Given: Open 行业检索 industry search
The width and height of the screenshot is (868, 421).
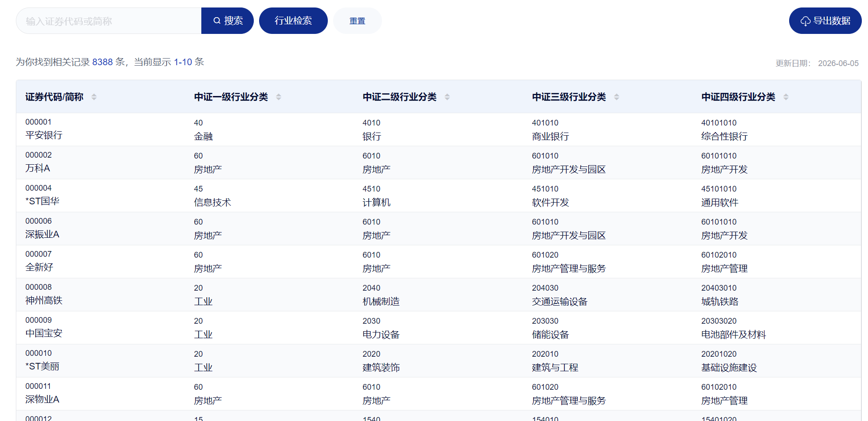Looking at the screenshot, I should (x=293, y=21).
